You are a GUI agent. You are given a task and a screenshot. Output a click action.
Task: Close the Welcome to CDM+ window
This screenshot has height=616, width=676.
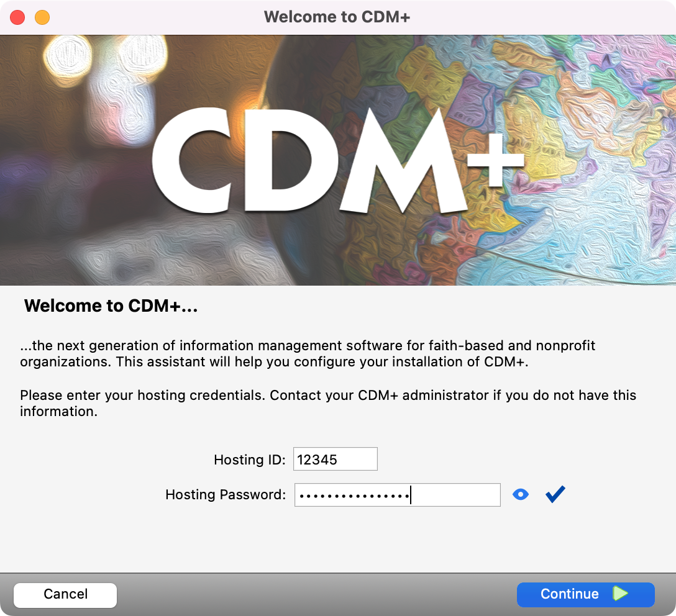[17, 17]
